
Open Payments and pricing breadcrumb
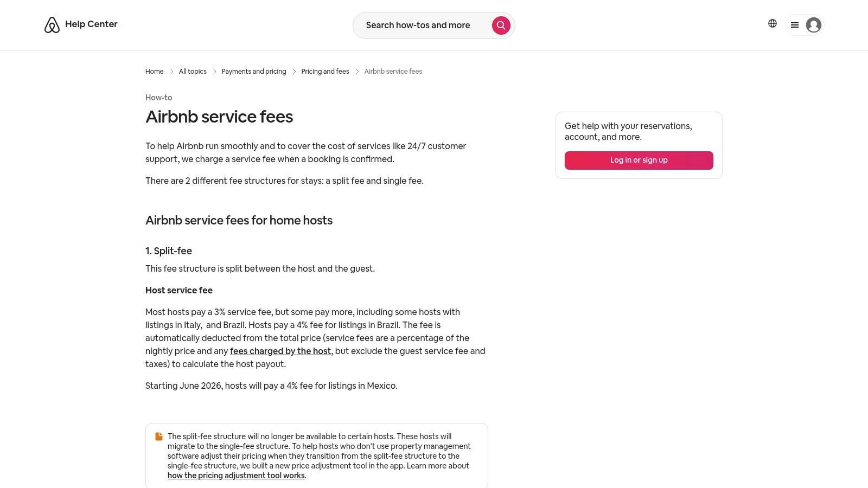coord(254,71)
